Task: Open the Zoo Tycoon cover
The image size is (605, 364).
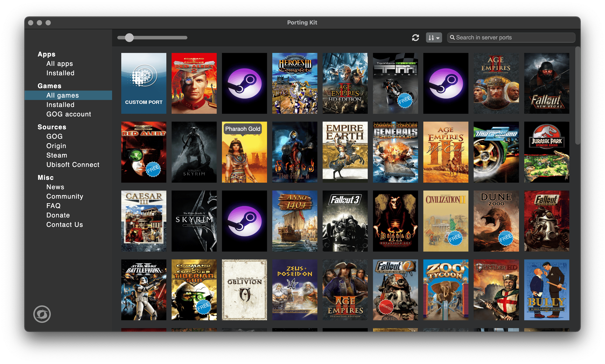Action: click(x=446, y=290)
